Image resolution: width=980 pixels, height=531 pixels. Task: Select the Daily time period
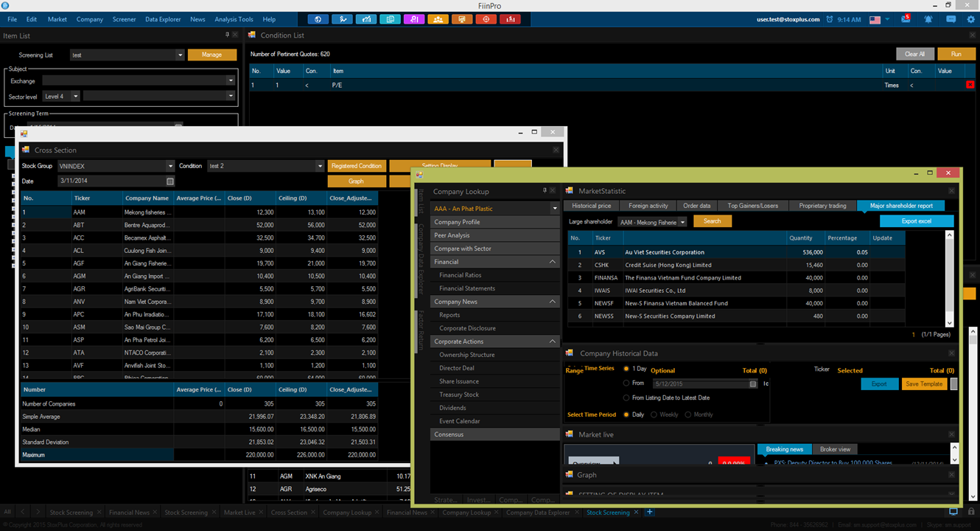tap(626, 414)
